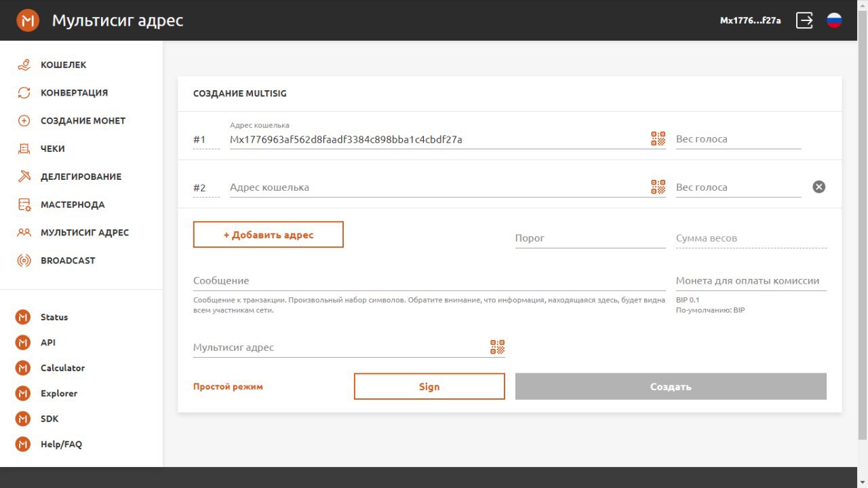Switch to Простой режим
This screenshot has width=868, height=488.
[228, 387]
